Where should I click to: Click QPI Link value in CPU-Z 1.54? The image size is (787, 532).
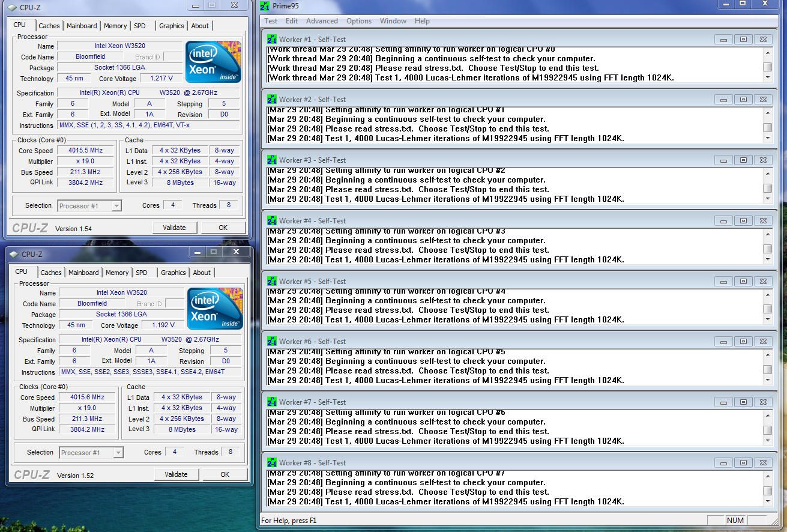pyautogui.click(x=86, y=183)
